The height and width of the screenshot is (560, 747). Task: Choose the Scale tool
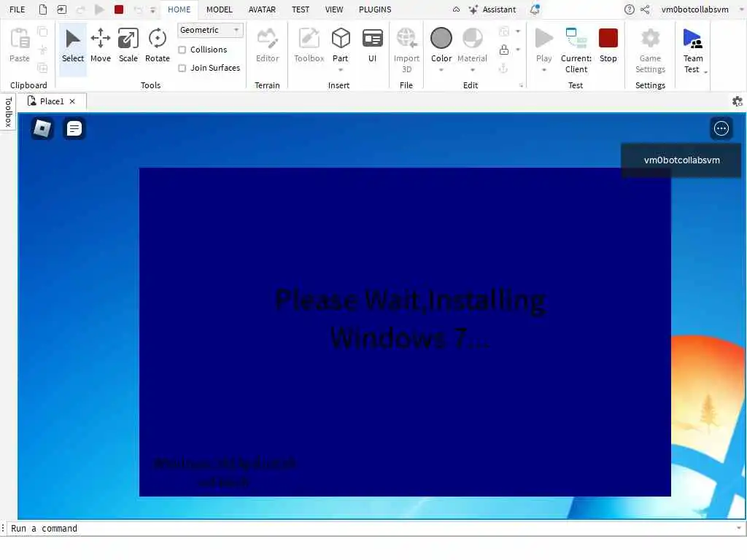pyautogui.click(x=128, y=47)
